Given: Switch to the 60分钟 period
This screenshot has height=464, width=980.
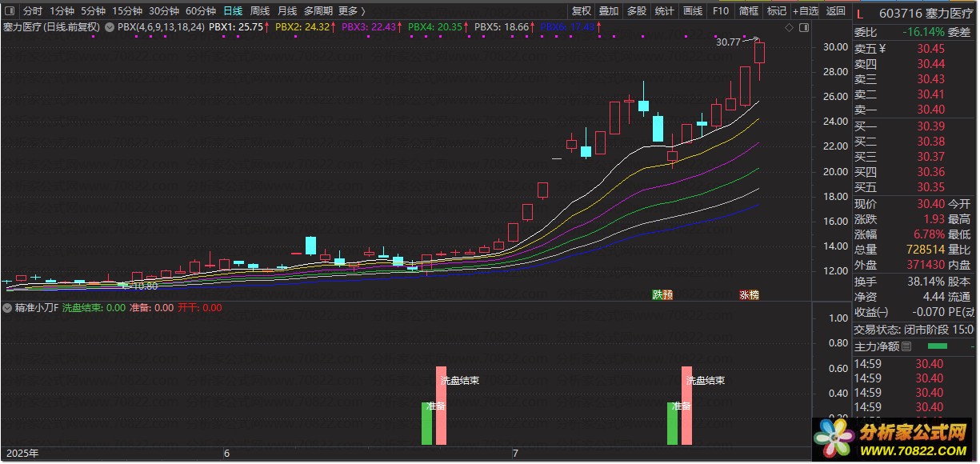Looking at the screenshot, I should click(200, 11).
